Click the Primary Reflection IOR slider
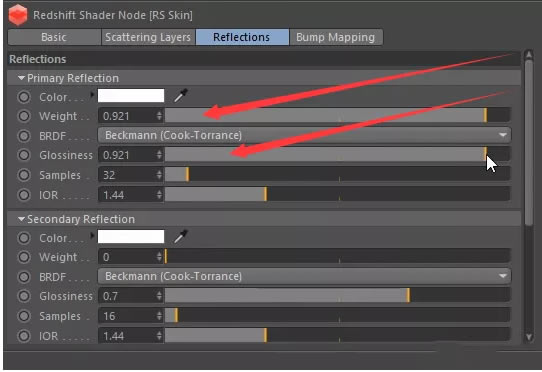Screen dimensions: 542x372 [338, 194]
